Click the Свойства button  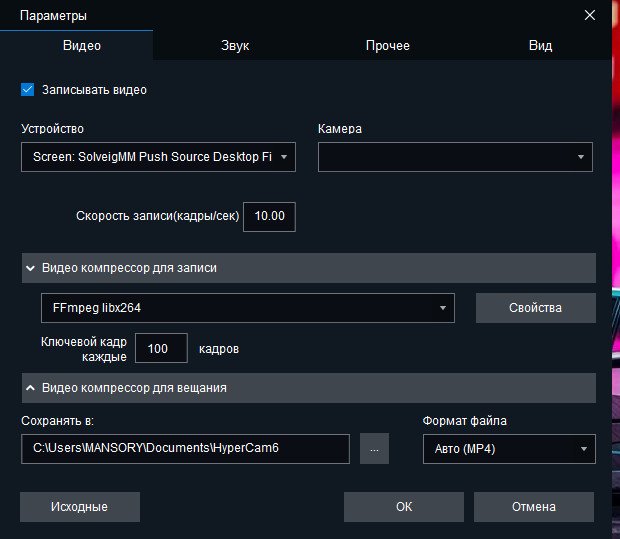[x=535, y=308]
